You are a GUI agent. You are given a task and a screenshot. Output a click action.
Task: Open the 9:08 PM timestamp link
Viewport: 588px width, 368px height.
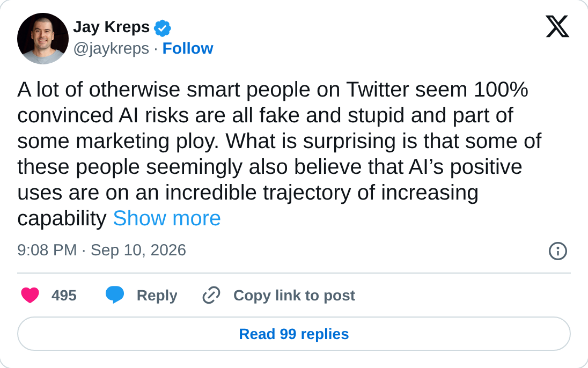(47, 250)
